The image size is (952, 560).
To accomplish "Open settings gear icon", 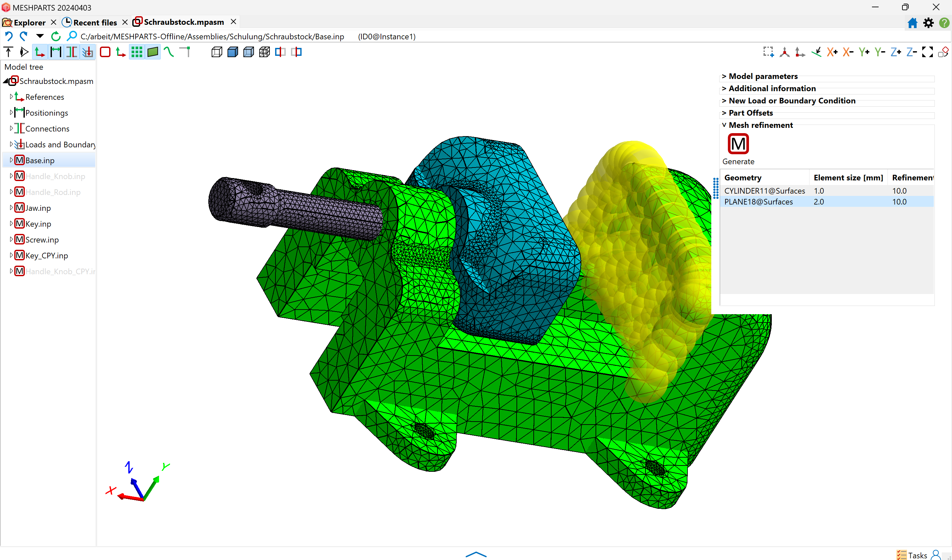I will pyautogui.click(x=928, y=23).
